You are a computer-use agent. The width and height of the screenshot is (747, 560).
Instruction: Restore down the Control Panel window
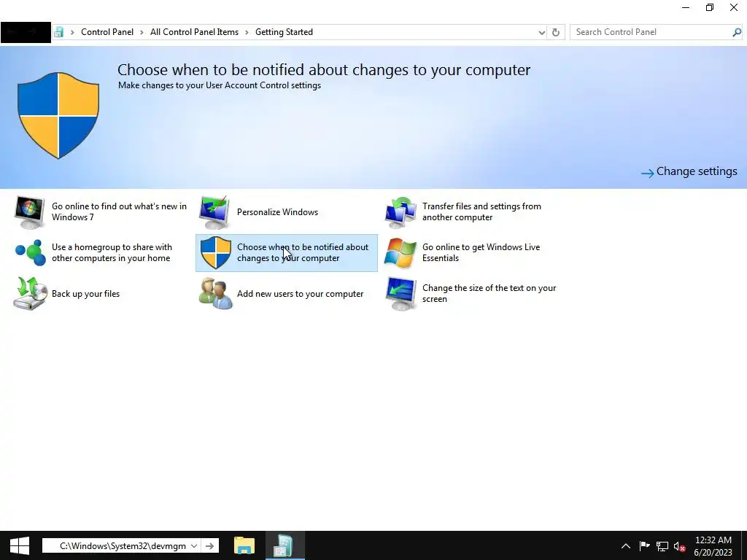click(x=710, y=7)
